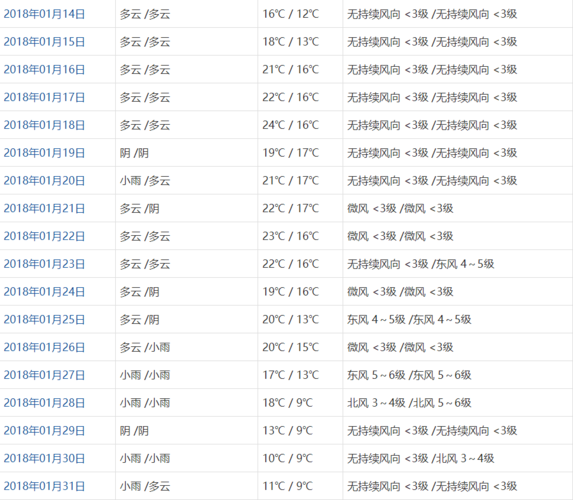Click the 2018年01月27日 date link
The width and height of the screenshot is (573, 500).
(44, 375)
